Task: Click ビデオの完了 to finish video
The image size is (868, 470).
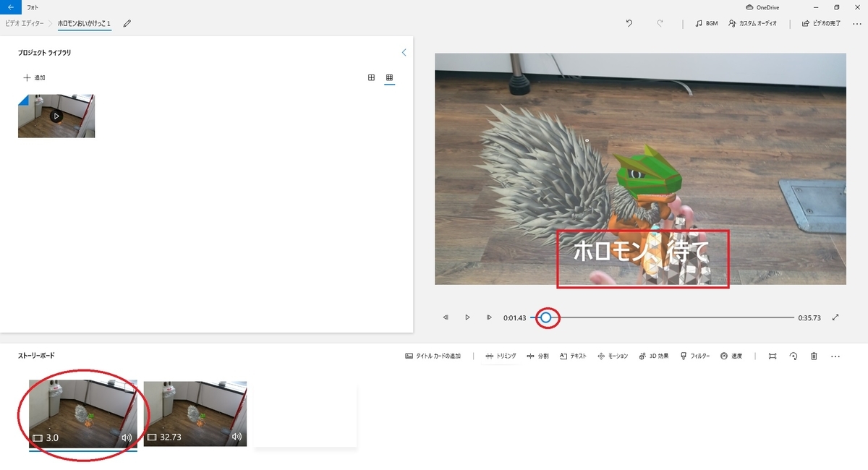Action: click(x=821, y=24)
